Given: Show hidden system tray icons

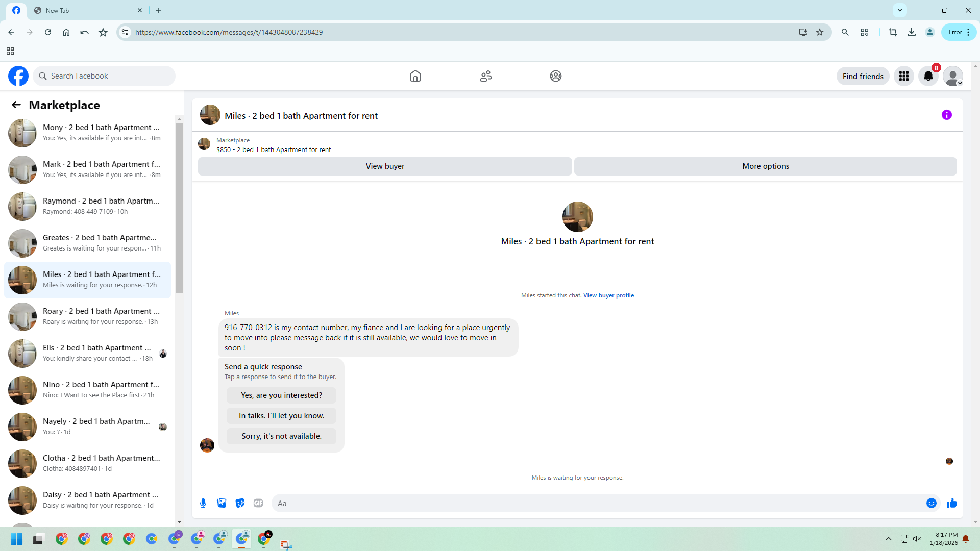Looking at the screenshot, I should pyautogui.click(x=888, y=539).
